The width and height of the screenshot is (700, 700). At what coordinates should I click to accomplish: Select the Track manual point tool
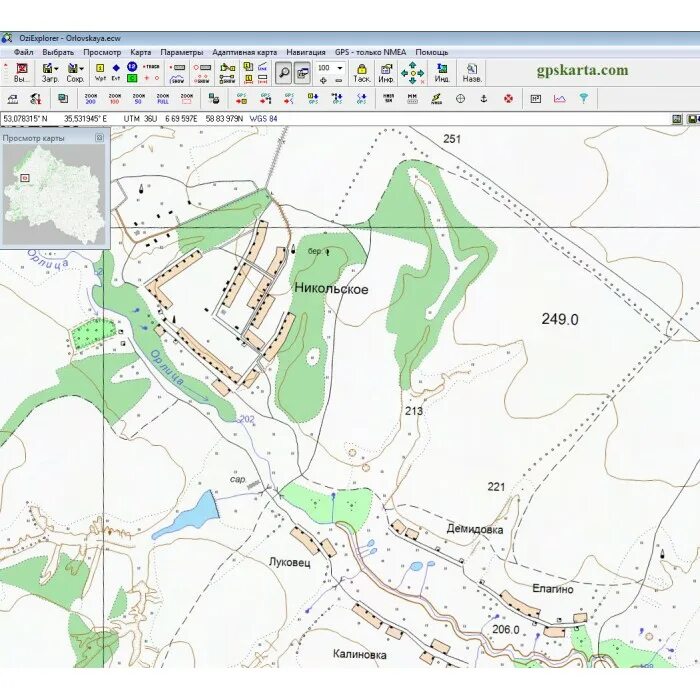tap(151, 67)
